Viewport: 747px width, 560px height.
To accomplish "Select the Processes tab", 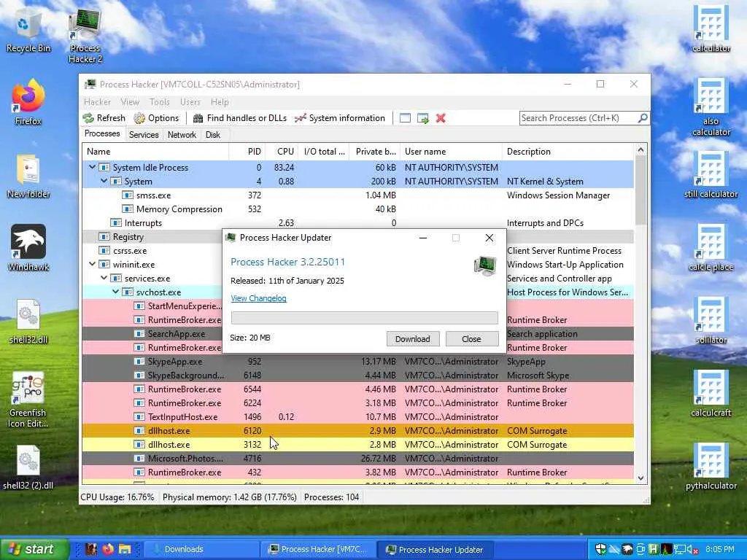I will tap(102, 134).
